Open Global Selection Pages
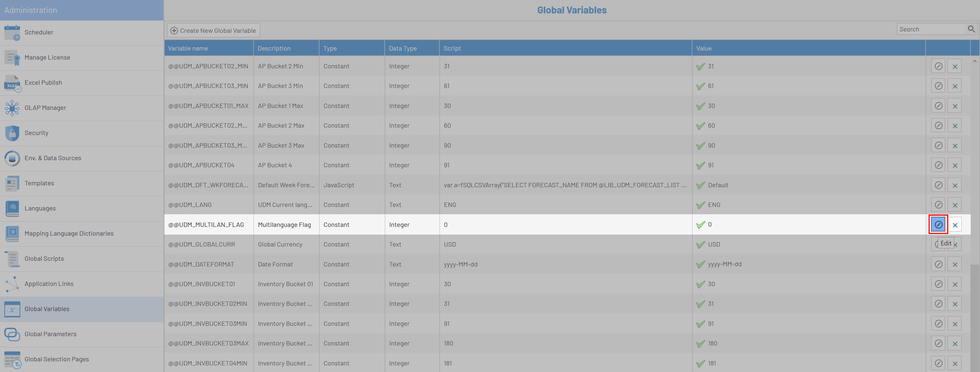Screen dimensions: 980x372 click(x=56, y=359)
